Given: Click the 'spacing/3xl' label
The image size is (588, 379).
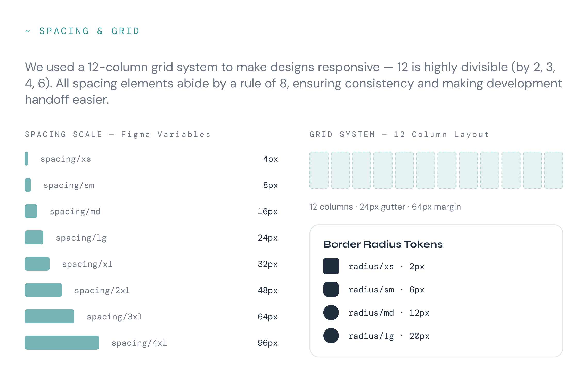Looking at the screenshot, I should click(x=115, y=317).
